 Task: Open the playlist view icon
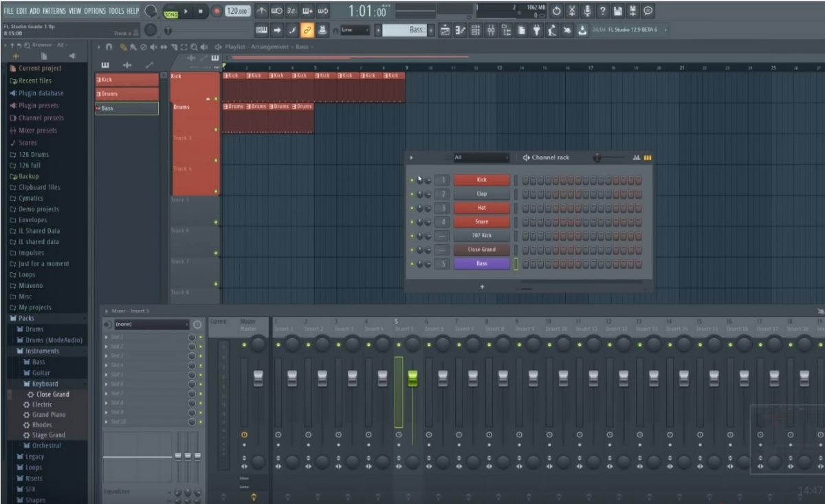445,30
